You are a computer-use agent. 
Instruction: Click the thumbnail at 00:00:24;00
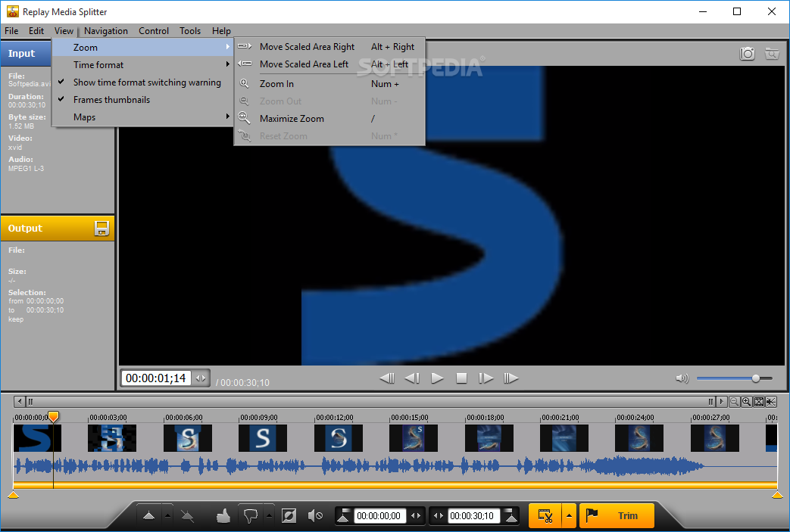(x=639, y=438)
